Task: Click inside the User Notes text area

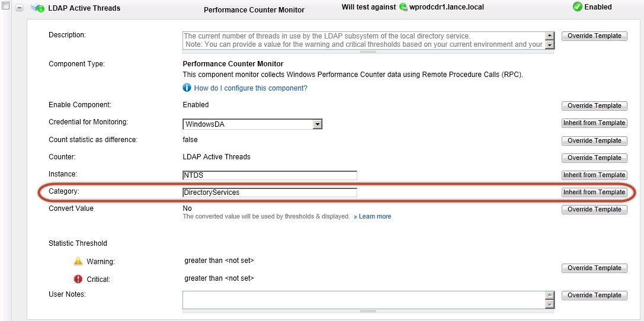Action: pos(363,299)
